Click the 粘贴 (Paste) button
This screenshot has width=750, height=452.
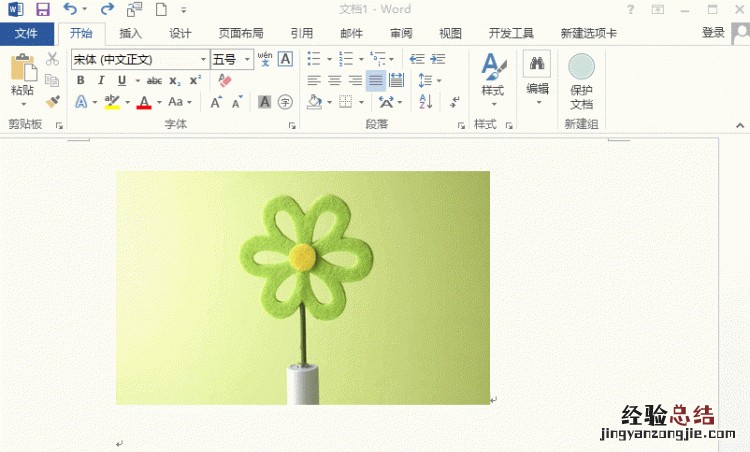pyautogui.click(x=22, y=78)
